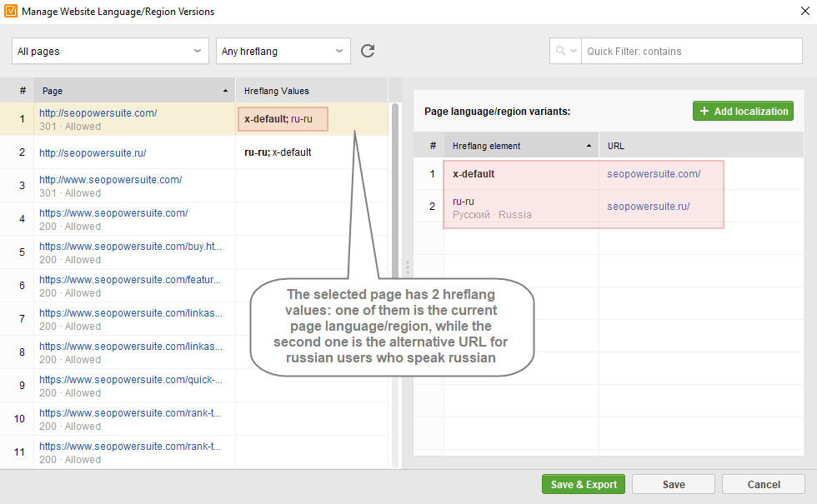Open the All pages dropdown
The image size is (817, 504).
pos(110,51)
